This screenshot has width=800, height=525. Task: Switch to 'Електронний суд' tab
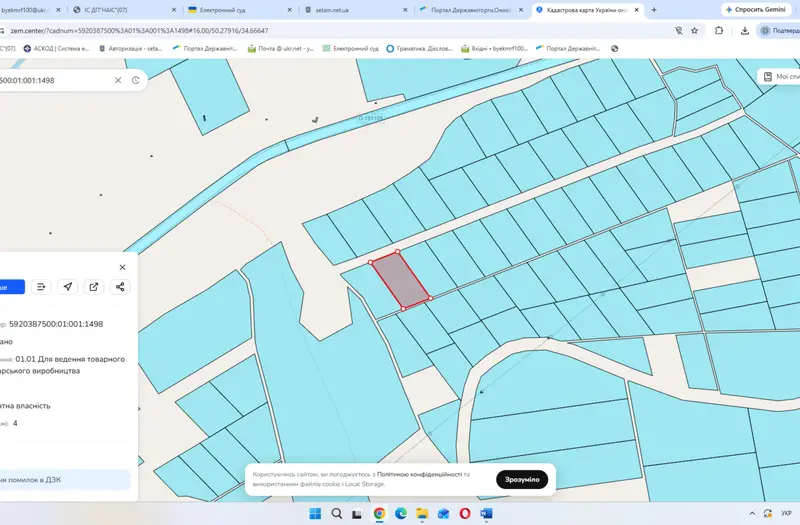(x=239, y=10)
